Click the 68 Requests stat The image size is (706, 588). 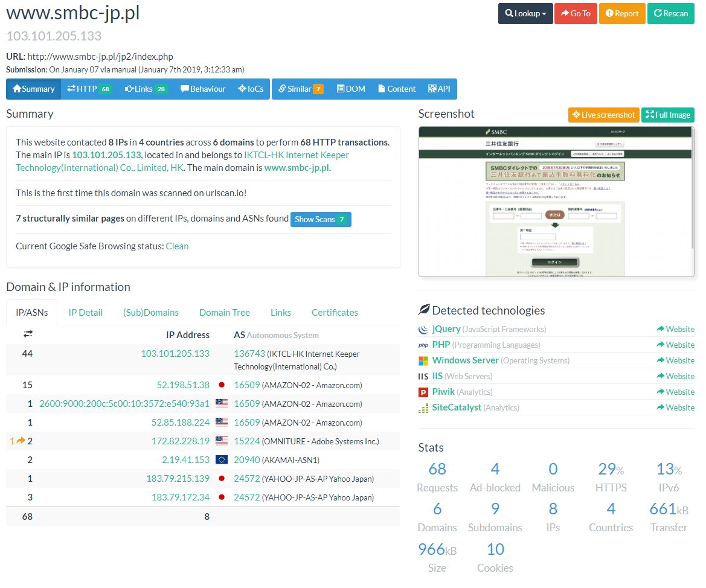(x=437, y=478)
